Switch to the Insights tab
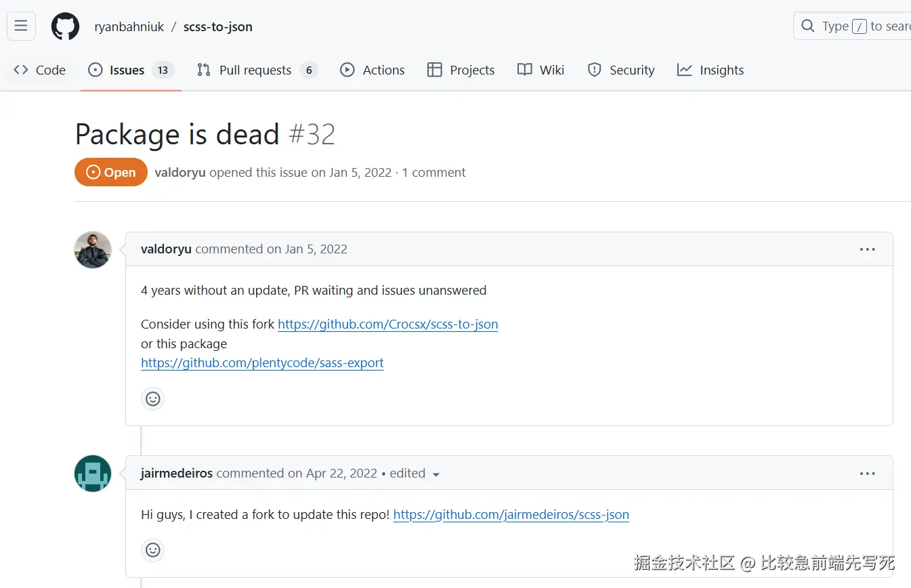 pos(711,70)
